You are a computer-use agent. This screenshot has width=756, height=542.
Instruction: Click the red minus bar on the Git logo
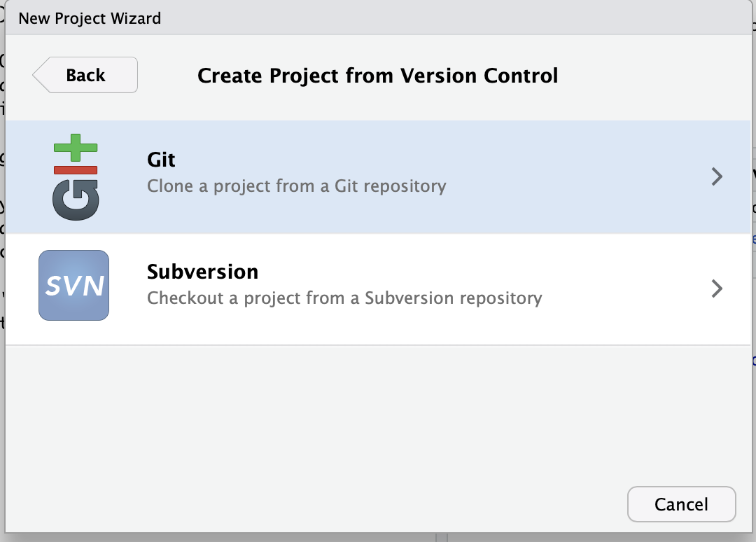76,169
